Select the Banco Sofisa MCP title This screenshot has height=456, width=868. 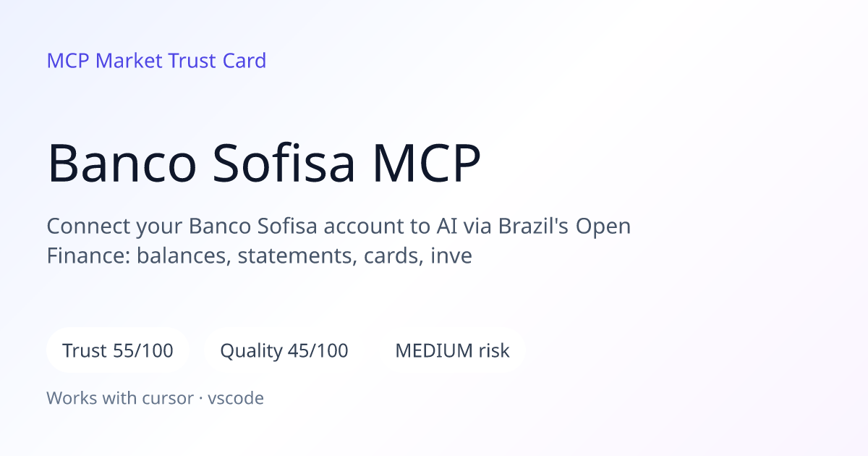tap(264, 164)
